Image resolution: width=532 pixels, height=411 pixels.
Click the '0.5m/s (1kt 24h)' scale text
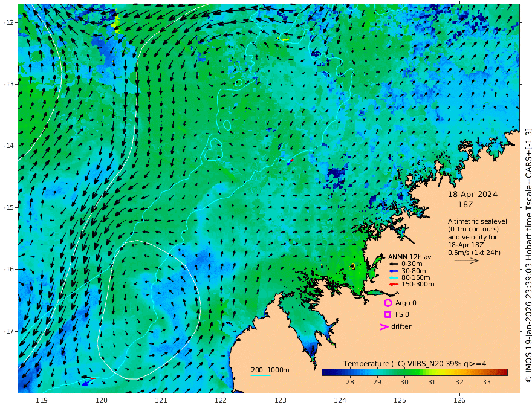click(474, 253)
